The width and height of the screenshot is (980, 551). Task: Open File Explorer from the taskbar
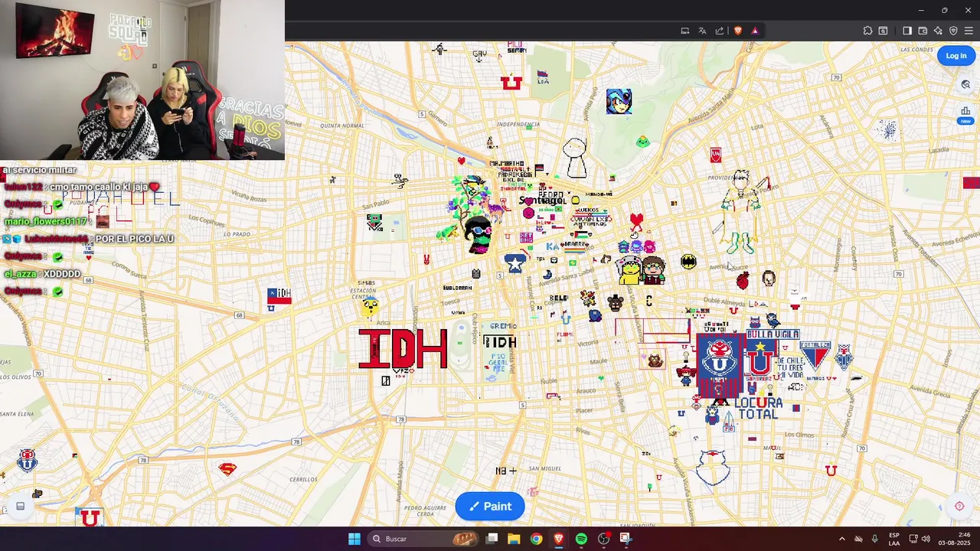click(514, 539)
